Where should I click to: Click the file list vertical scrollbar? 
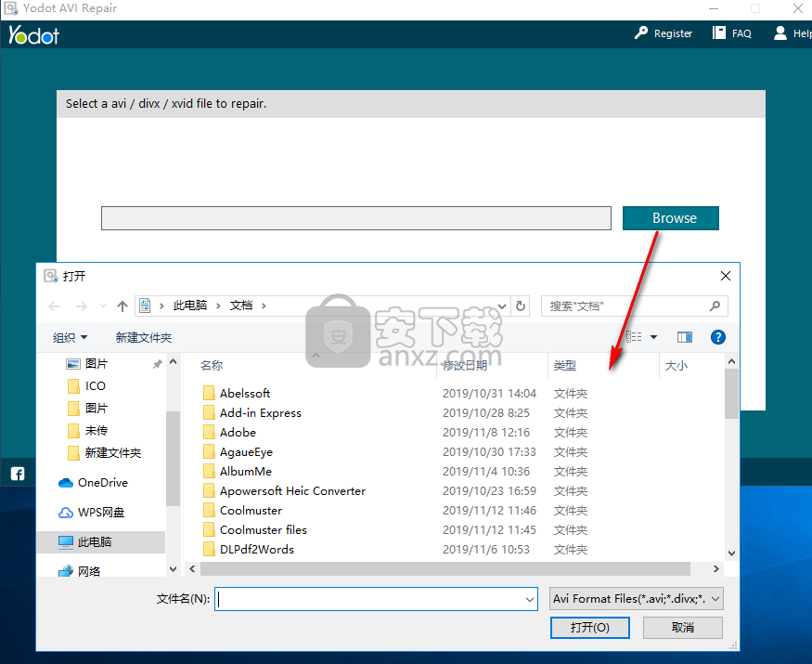tap(731, 394)
